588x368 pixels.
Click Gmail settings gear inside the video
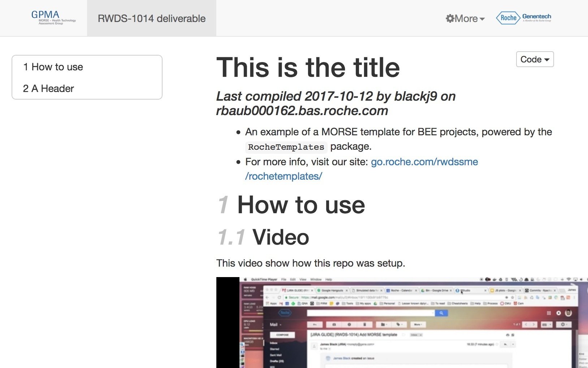coord(562,325)
